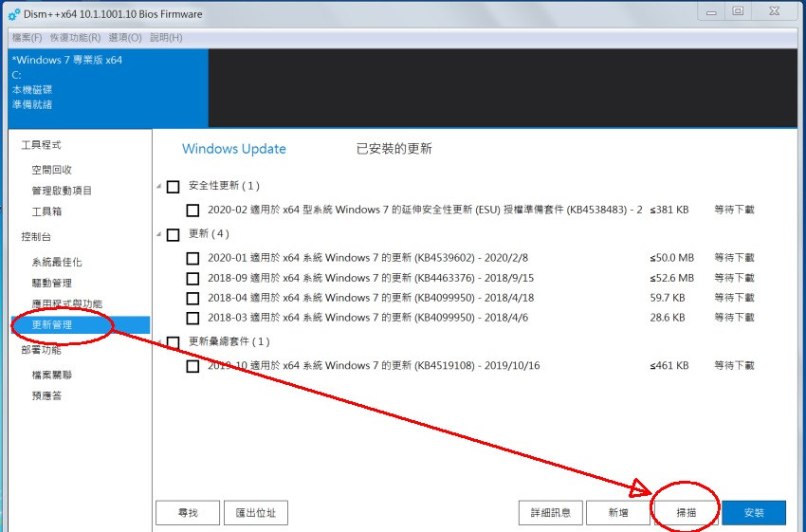Click the ≤461 KB size value
The image size is (806, 532).
(669, 365)
